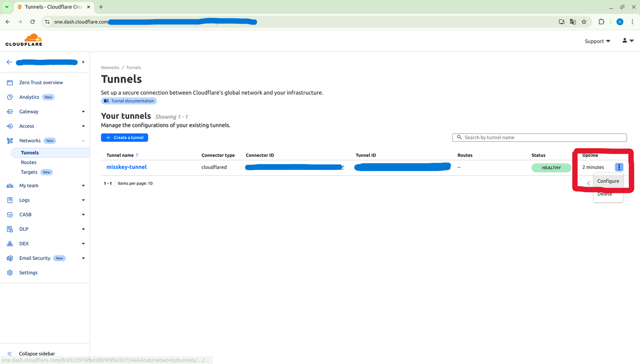
Task: Click the HEALTHY status badge
Action: point(551,167)
